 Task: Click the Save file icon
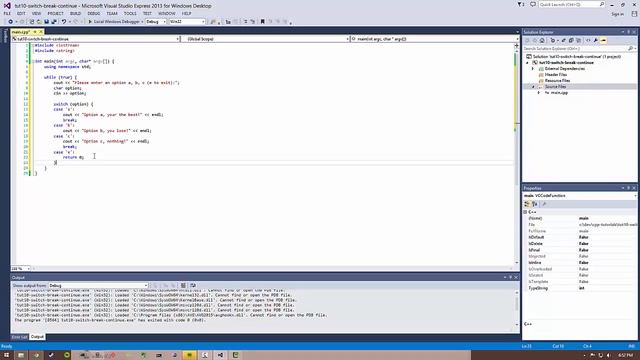(x=47, y=22)
